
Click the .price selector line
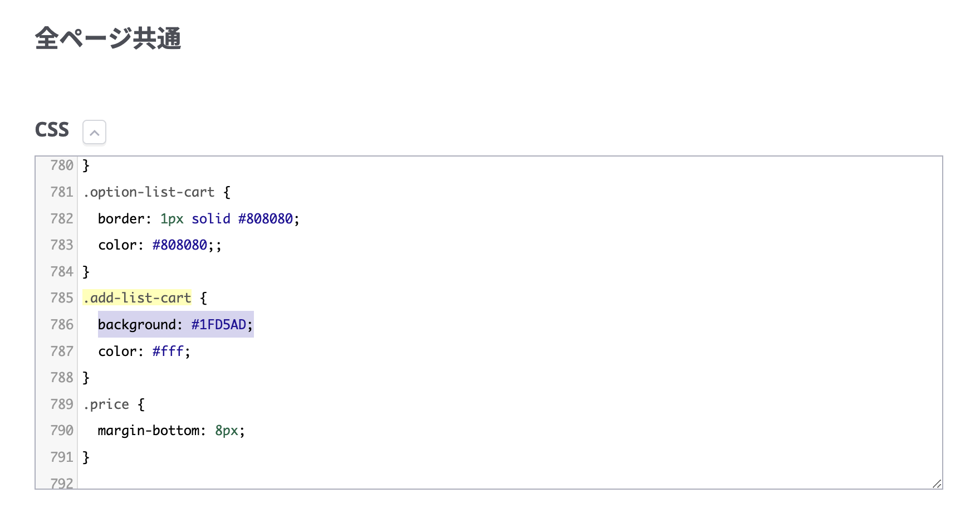tap(106, 404)
